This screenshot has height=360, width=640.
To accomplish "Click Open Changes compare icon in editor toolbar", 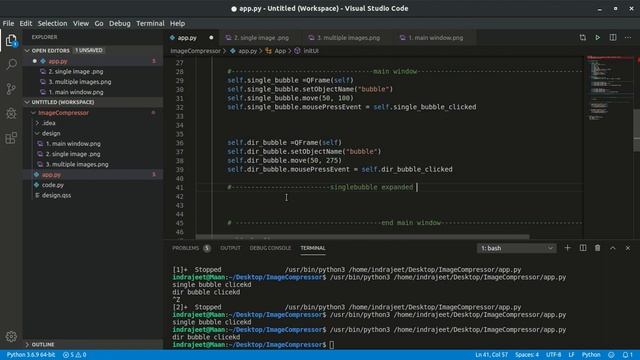I will (582, 38).
